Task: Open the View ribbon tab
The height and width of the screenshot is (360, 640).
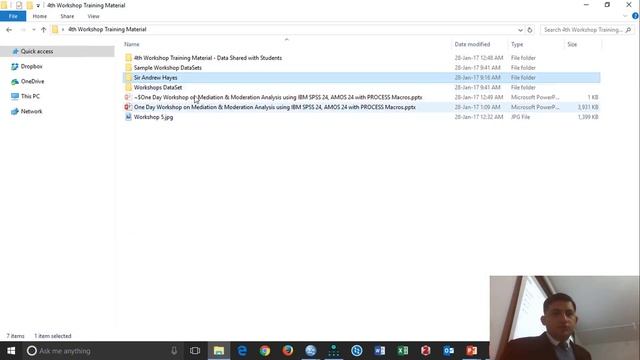Action: pyautogui.click(x=93, y=16)
